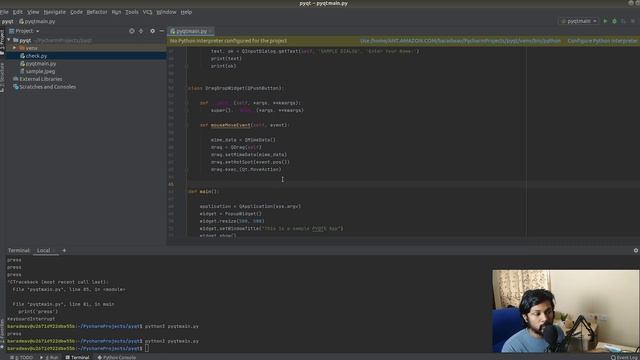Open the Tools menu
The image size is (640, 360).
coord(131,12)
